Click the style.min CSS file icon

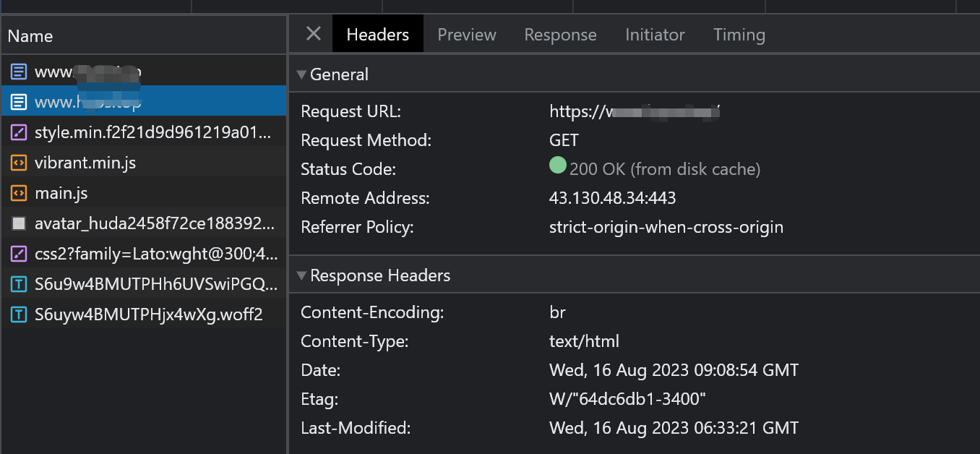pos(20,133)
